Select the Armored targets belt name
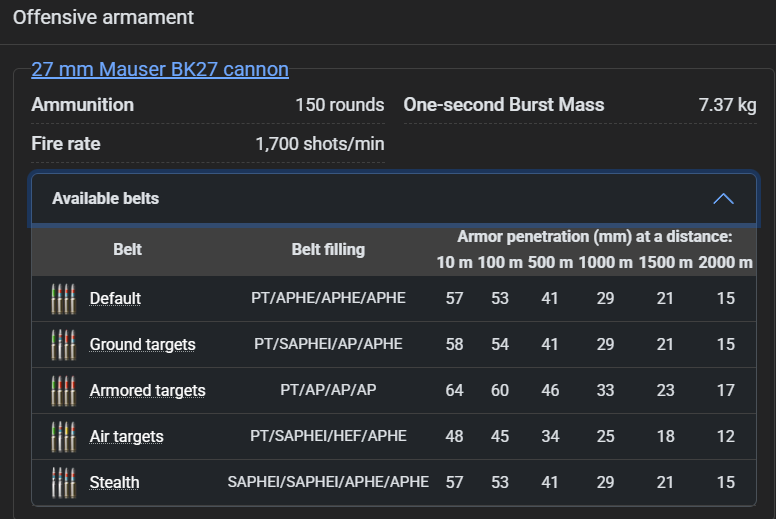Screen dimensions: 776x519 click(147, 390)
